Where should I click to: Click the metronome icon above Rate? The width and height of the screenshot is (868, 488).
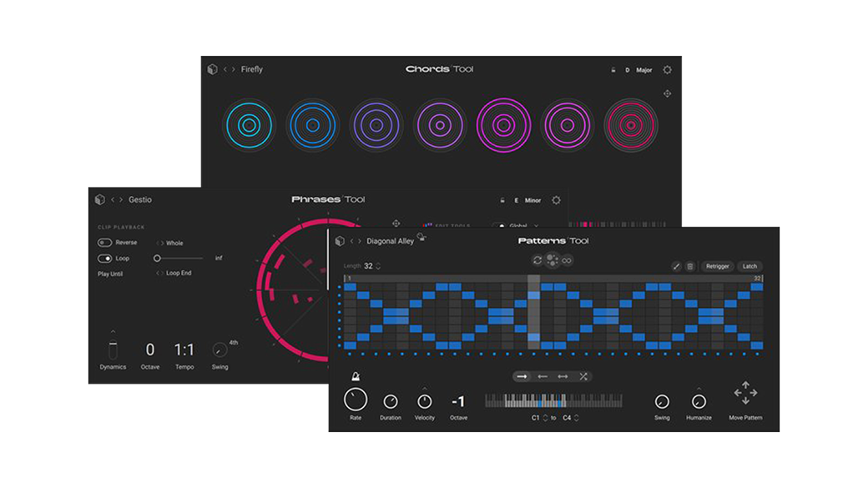point(356,376)
